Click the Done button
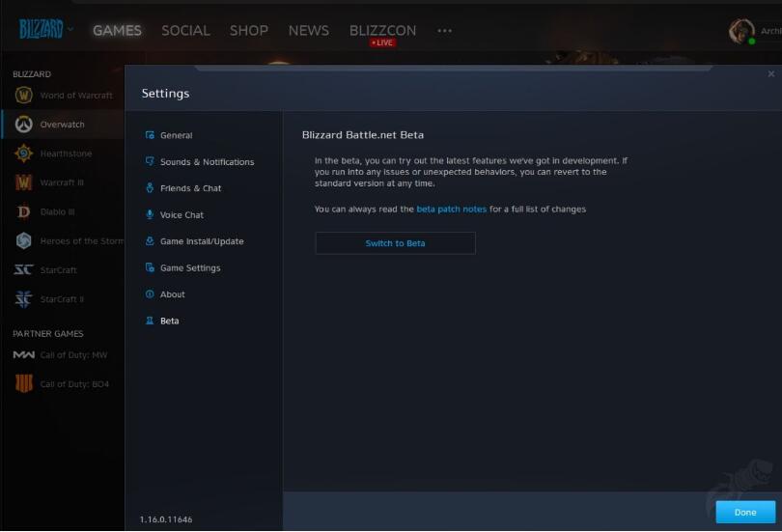 coord(745,512)
